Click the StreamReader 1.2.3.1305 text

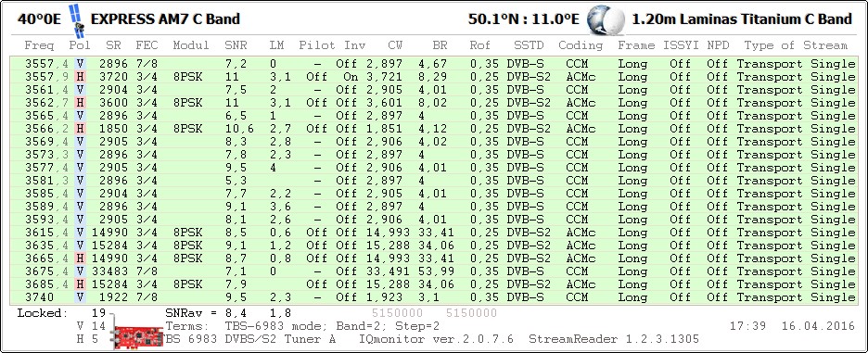[614, 339]
